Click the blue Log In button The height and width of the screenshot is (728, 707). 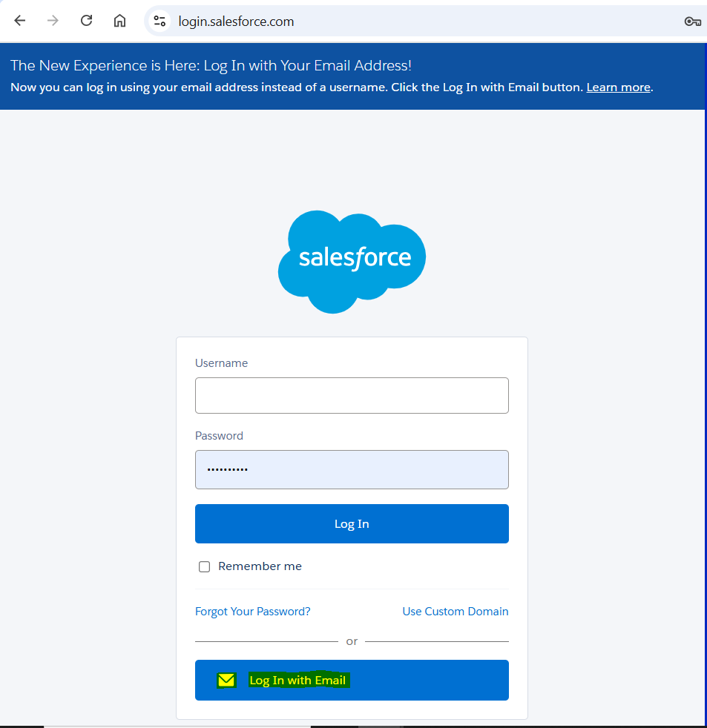coord(352,523)
